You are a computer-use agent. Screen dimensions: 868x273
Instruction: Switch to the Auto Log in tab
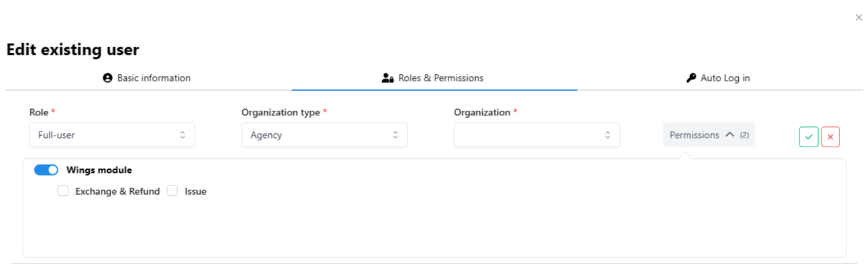click(725, 78)
